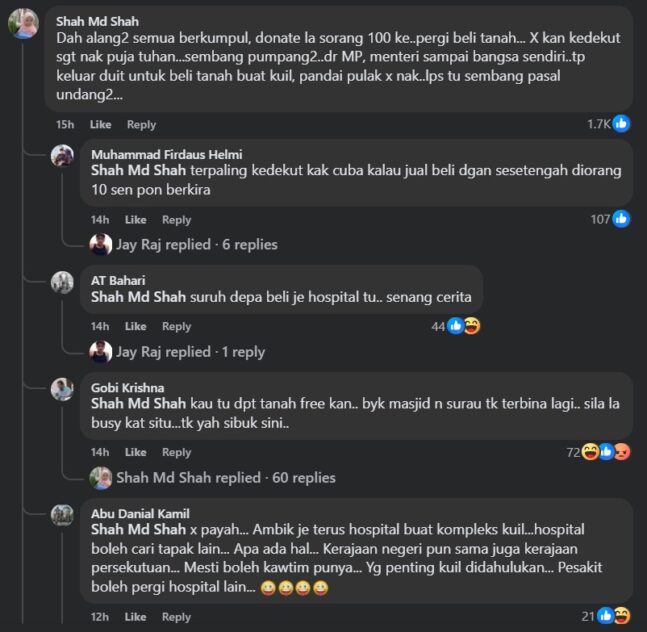The width and height of the screenshot is (647, 632).
Task: Reply to Abu Danial Kamil's comment
Action: pyautogui.click(x=176, y=617)
